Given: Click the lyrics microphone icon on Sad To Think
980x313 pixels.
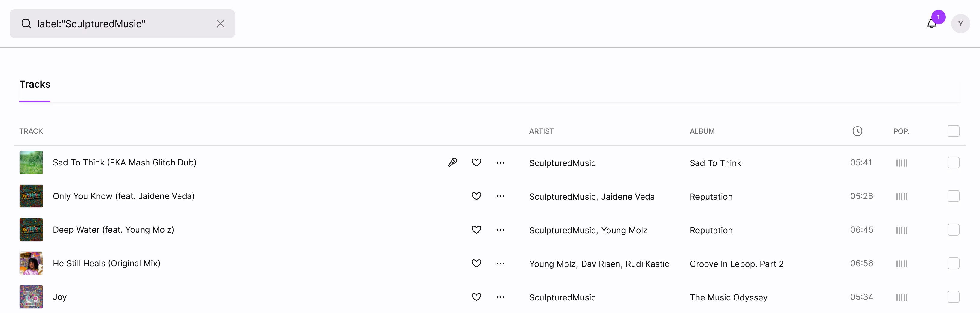Looking at the screenshot, I should click(x=452, y=162).
